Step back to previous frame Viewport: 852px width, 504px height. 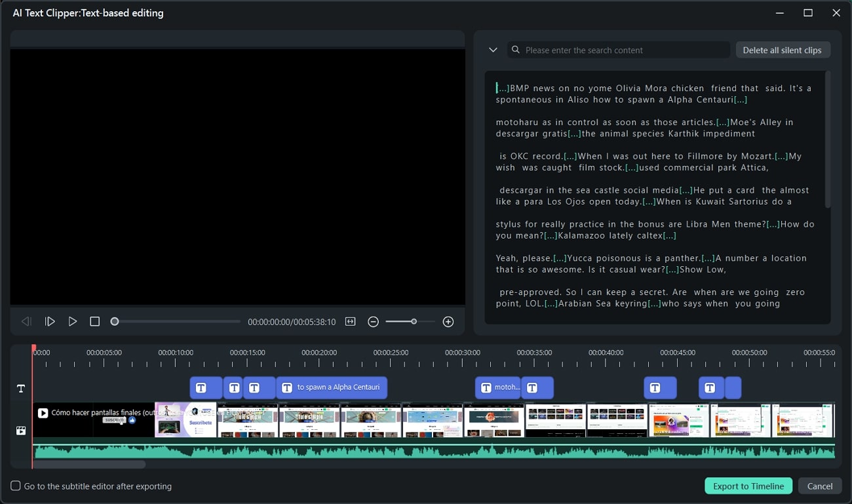click(26, 322)
